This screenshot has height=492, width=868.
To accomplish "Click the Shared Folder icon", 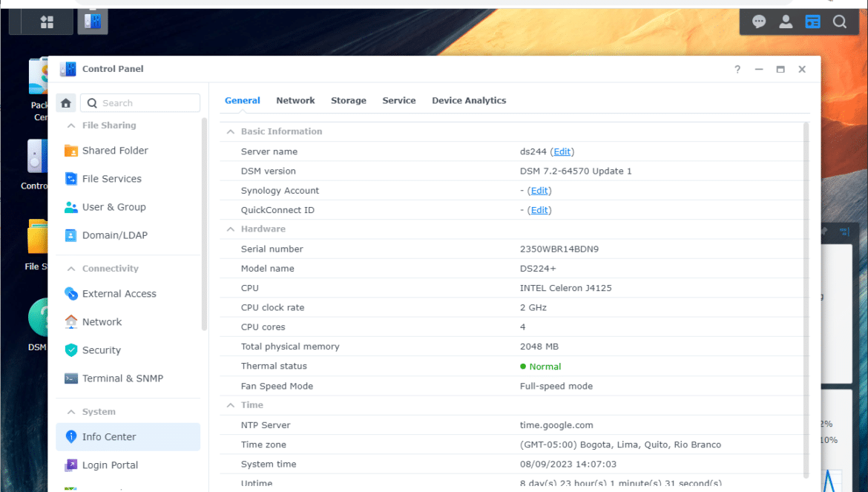I will [71, 151].
